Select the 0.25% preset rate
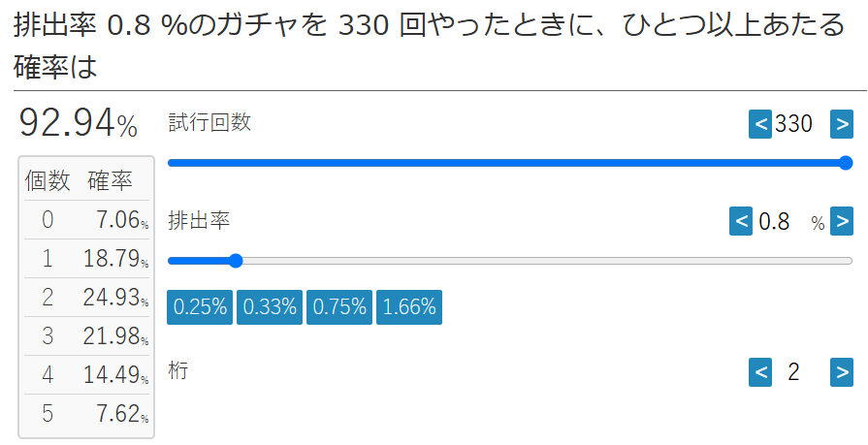Image resolution: width=868 pixels, height=445 pixels. [200, 307]
